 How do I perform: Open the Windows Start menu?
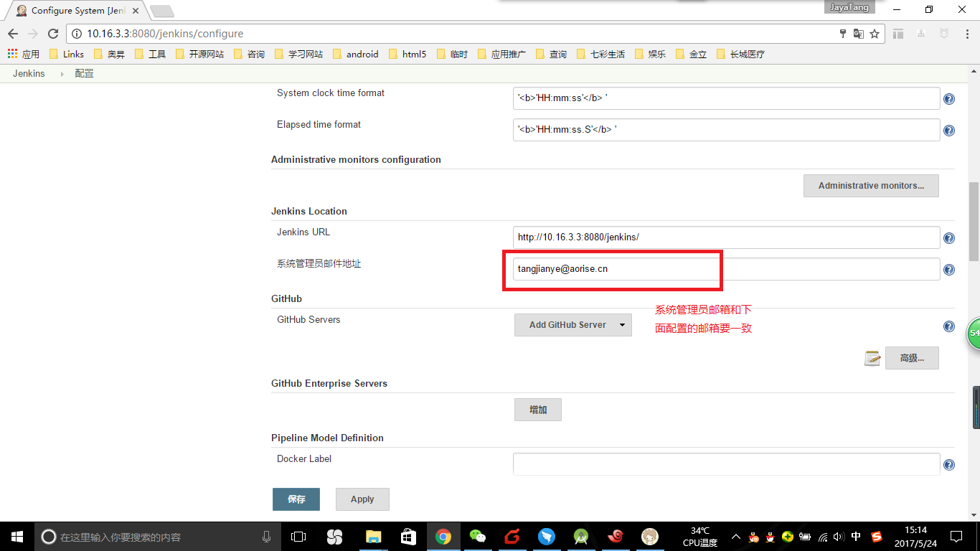17,537
